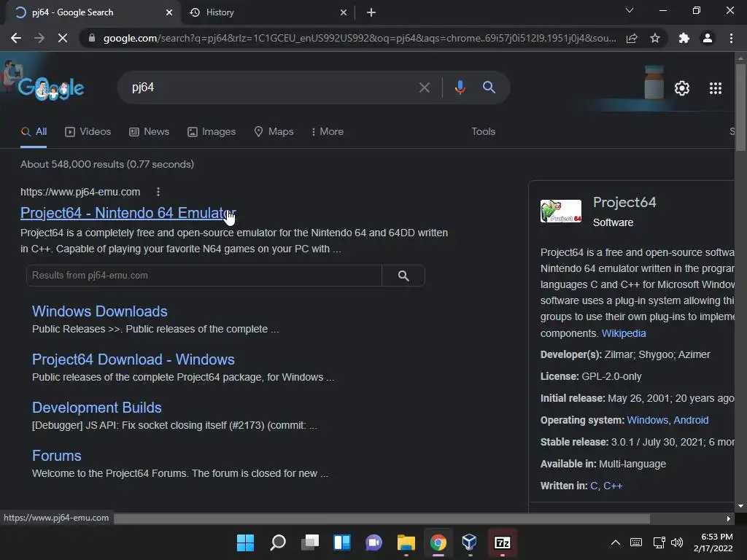Switch to Images results

click(212, 132)
